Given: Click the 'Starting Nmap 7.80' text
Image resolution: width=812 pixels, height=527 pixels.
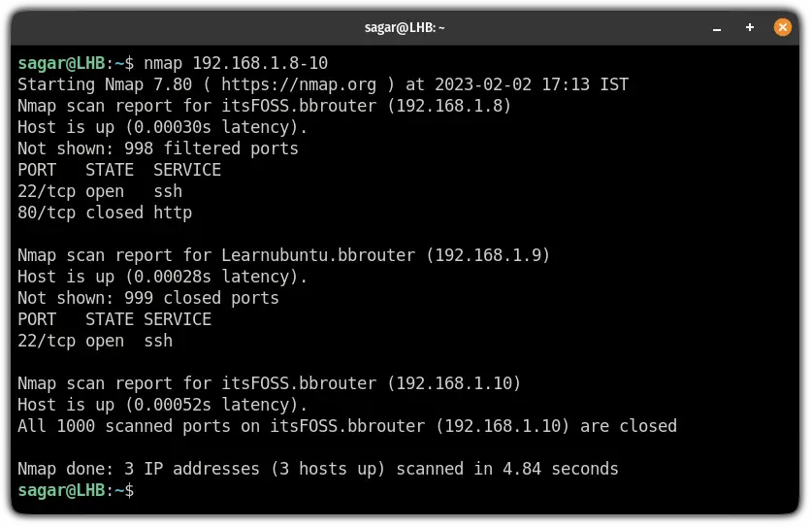Looking at the screenshot, I should tap(105, 84).
